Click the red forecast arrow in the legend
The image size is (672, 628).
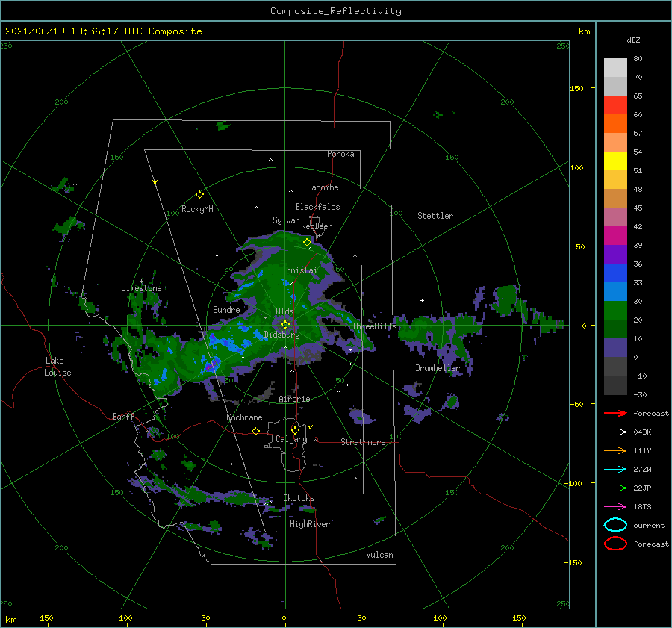point(615,413)
